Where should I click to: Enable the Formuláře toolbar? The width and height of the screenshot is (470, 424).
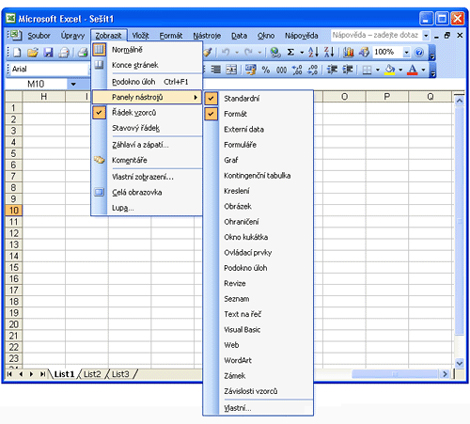[258, 145]
